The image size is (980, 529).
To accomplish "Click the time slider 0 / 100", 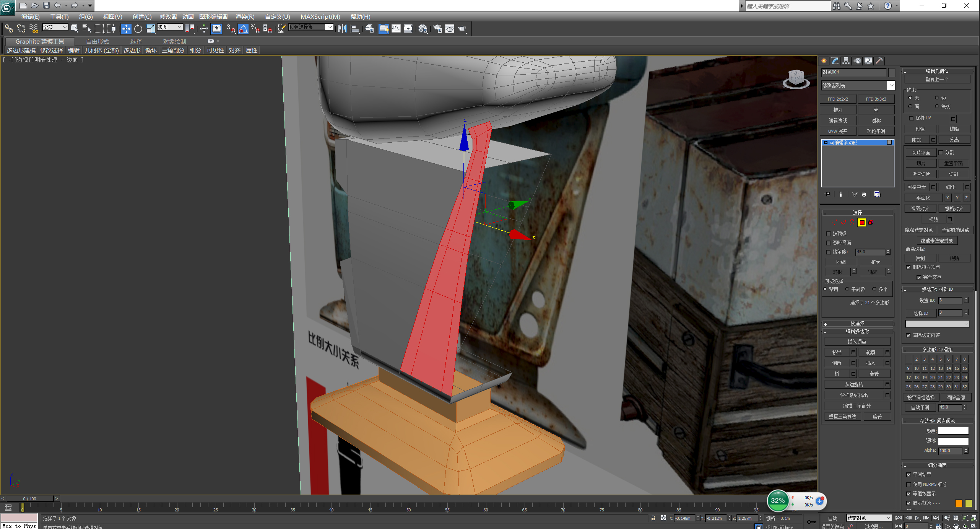I will [29, 498].
